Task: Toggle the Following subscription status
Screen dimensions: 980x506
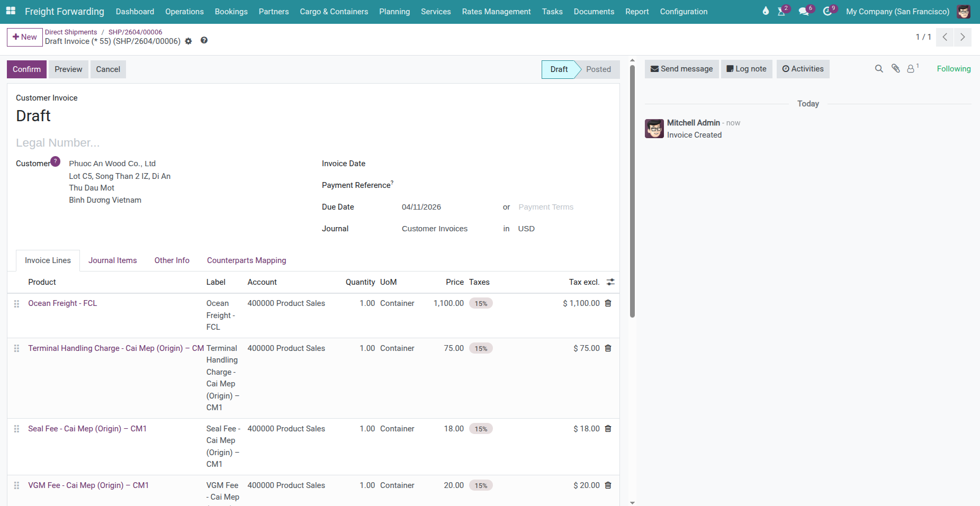Action: (x=954, y=69)
